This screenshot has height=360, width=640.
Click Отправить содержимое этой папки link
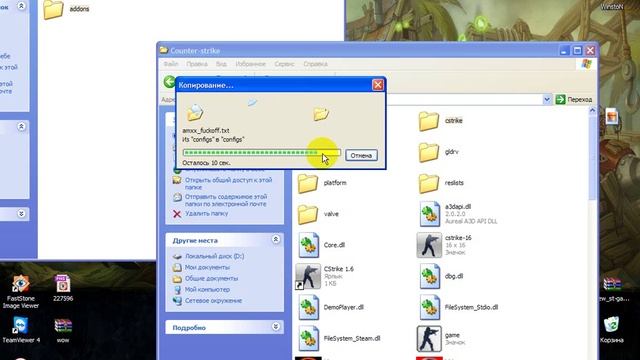[226, 200]
